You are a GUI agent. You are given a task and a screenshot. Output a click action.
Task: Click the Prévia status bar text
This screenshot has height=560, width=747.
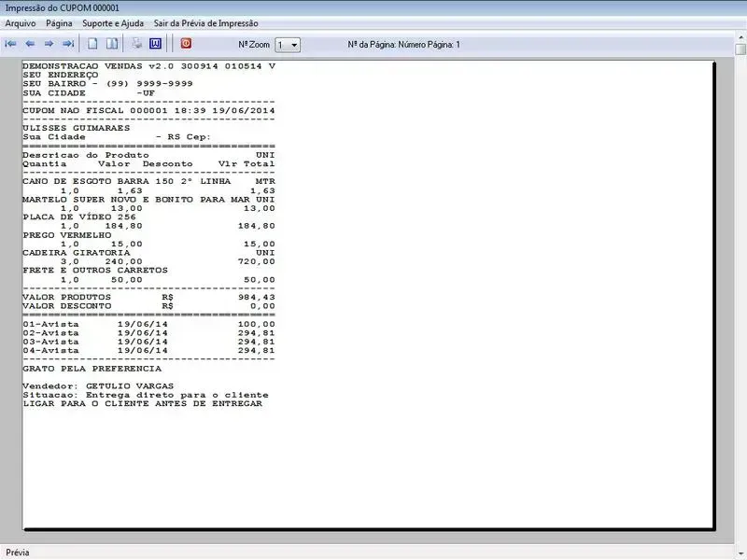[19, 552]
